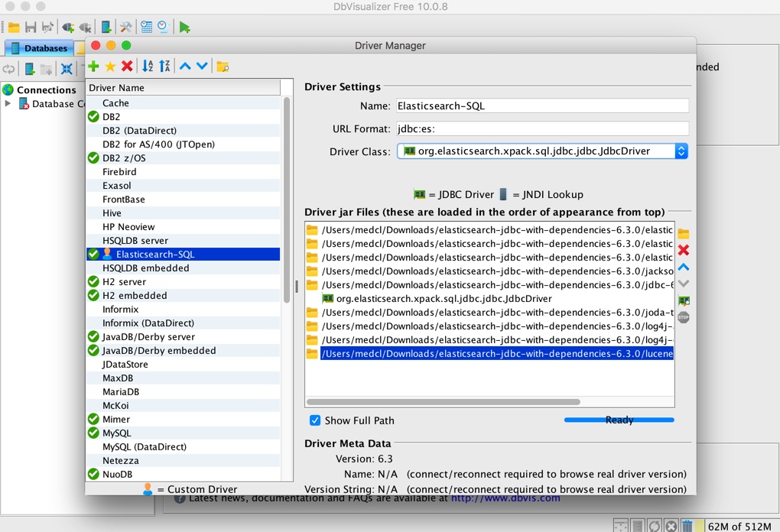Screen dimensions: 780x532
Task: Select the FrontBase driver
Action: [x=183, y=199]
